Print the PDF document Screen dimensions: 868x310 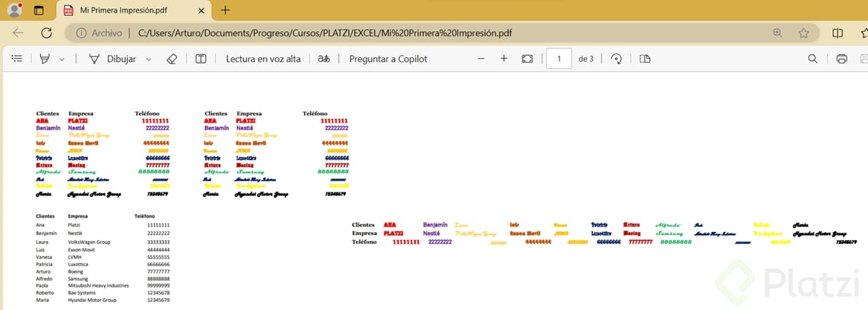(x=842, y=59)
